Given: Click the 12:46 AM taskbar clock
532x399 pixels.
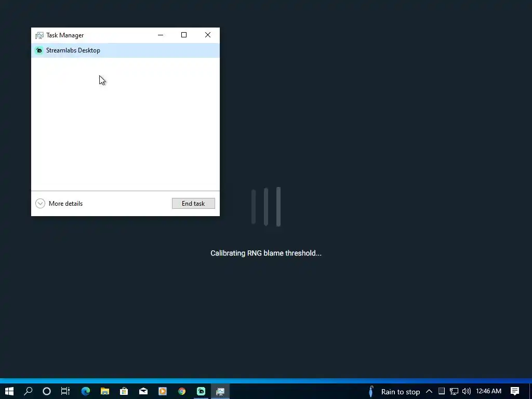Looking at the screenshot, I should click(488, 391).
